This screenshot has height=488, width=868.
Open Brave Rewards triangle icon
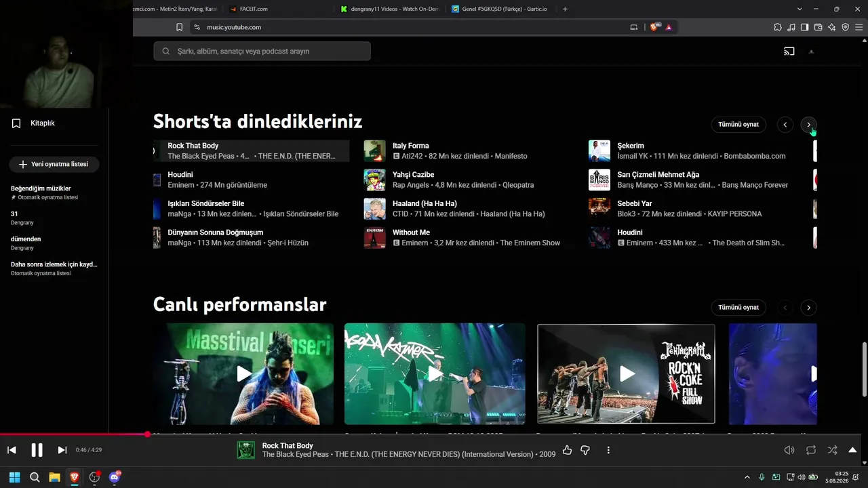coord(669,27)
